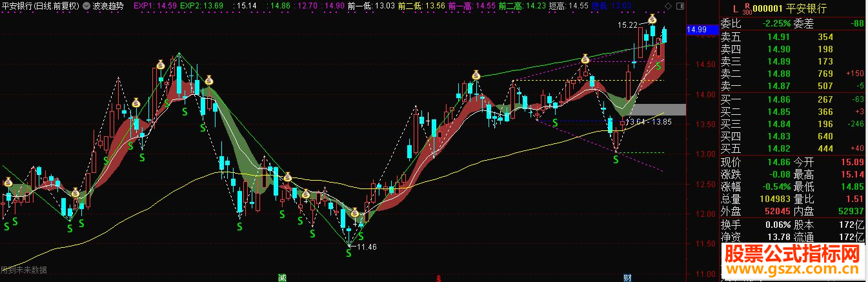Select the 卖三 14.89 order row

(792, 61)
